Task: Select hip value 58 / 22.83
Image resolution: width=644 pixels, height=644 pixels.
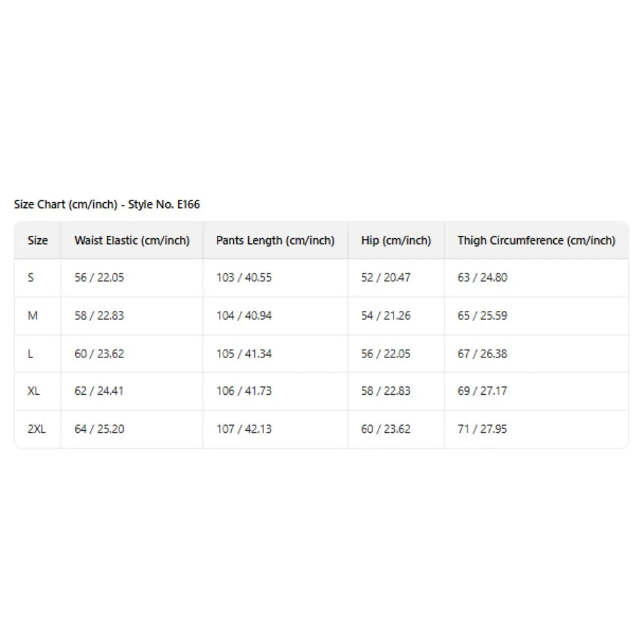Action: tap(386, 391)
